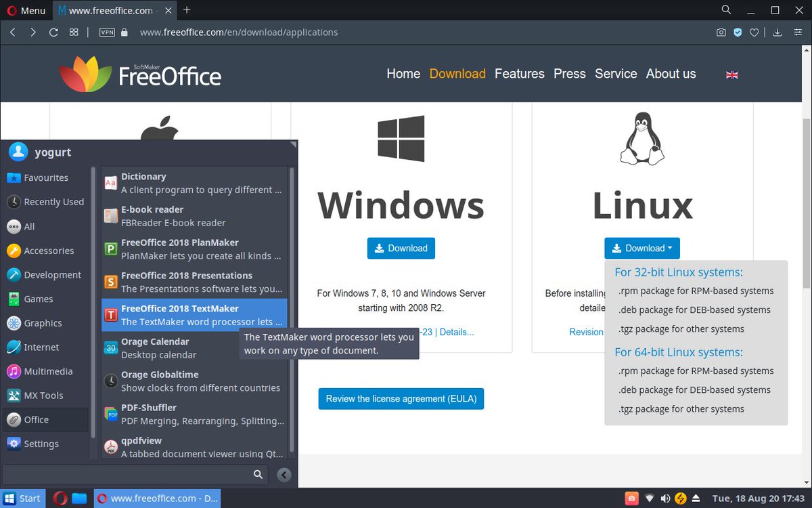Open the Home navigation item
Screen dimensions: 812x508
[x=403, y=74]
